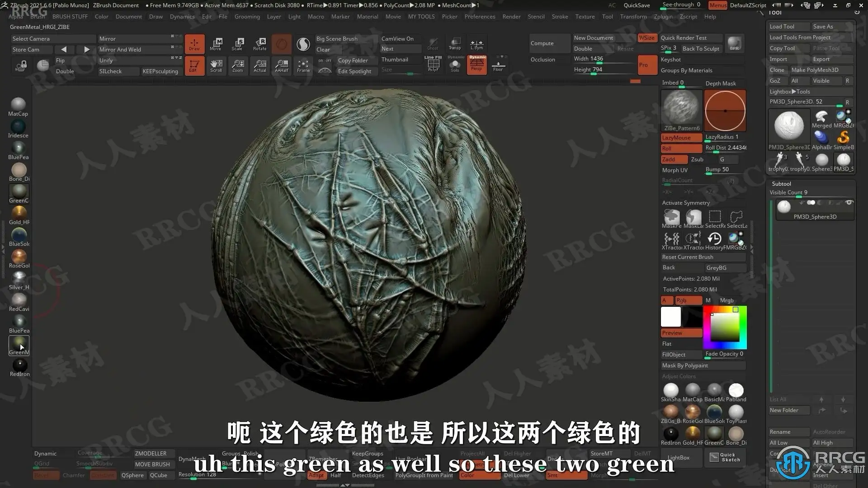
Task: Toggle the Edit mode icon
Action: coord(194,66)
